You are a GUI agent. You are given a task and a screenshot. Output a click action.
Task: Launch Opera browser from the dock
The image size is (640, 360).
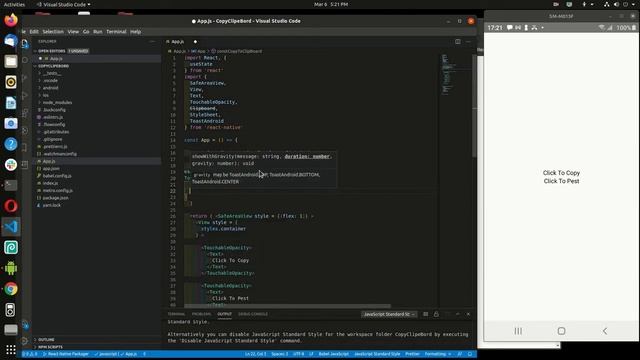(x=11, y=206)
